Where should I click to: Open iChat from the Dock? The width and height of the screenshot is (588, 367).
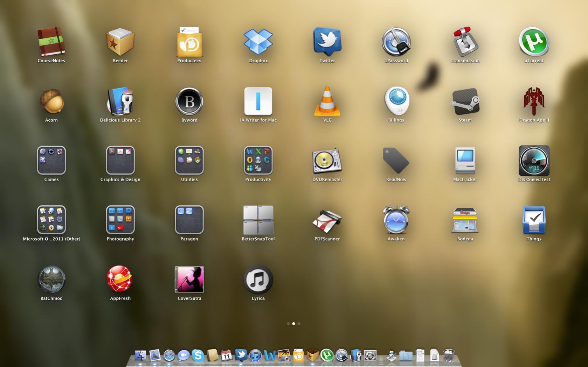(184, 355)
